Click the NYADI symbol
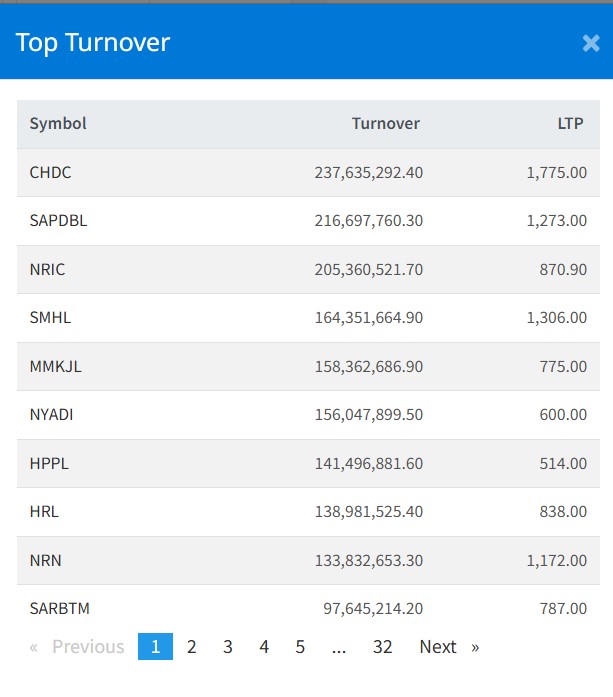Screen dimensions: 613x697 [51, 415]
